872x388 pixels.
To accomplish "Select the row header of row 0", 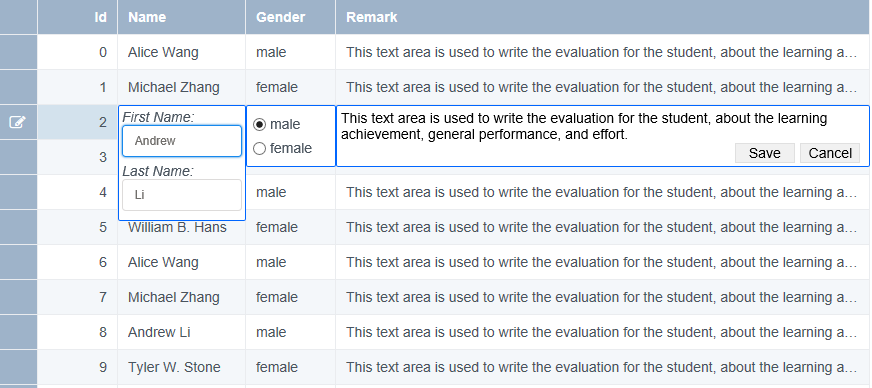I will pos(18,52).
